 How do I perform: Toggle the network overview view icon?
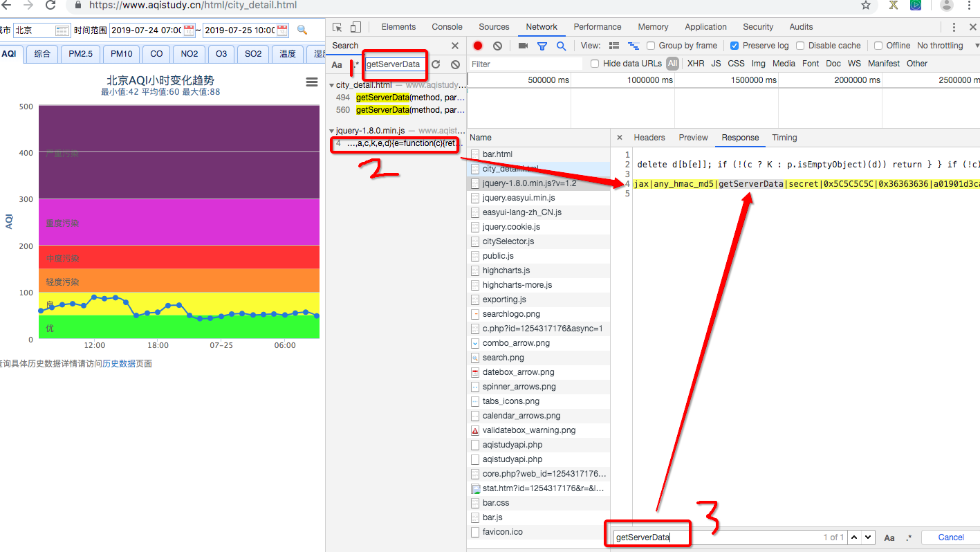coord(633,46)
